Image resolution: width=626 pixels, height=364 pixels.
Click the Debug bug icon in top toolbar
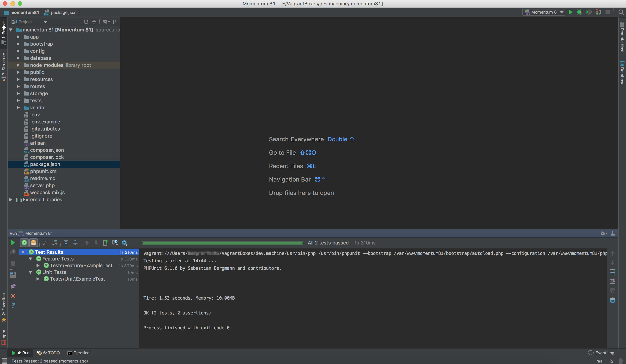(580, 12)
